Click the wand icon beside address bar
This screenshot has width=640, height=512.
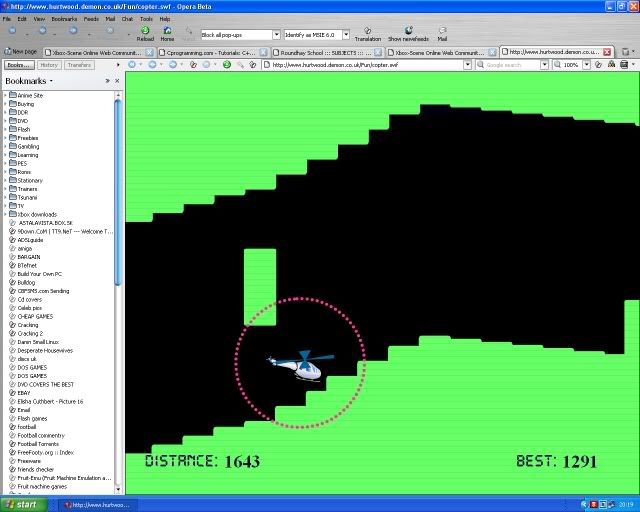pyautogui.click(x=240, y=65)
